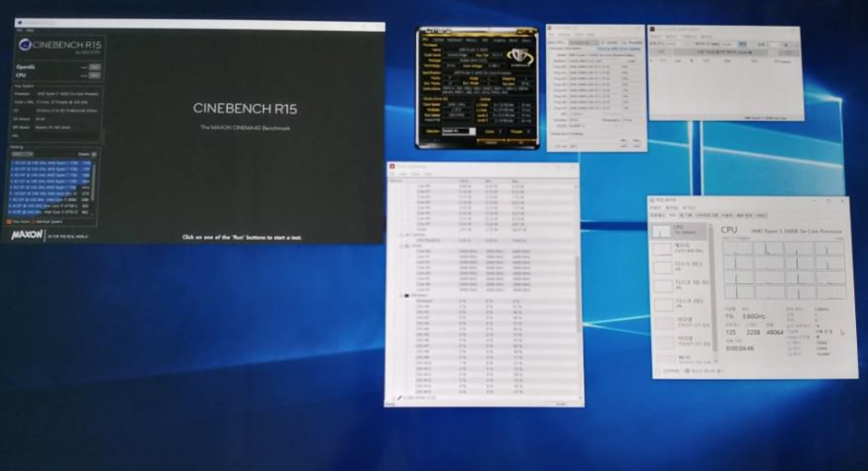Open the File menu in Cinebench
Image resolution: width=868 pixels, height=471 pixels.
pyautogui.click(x=19, y=30)
